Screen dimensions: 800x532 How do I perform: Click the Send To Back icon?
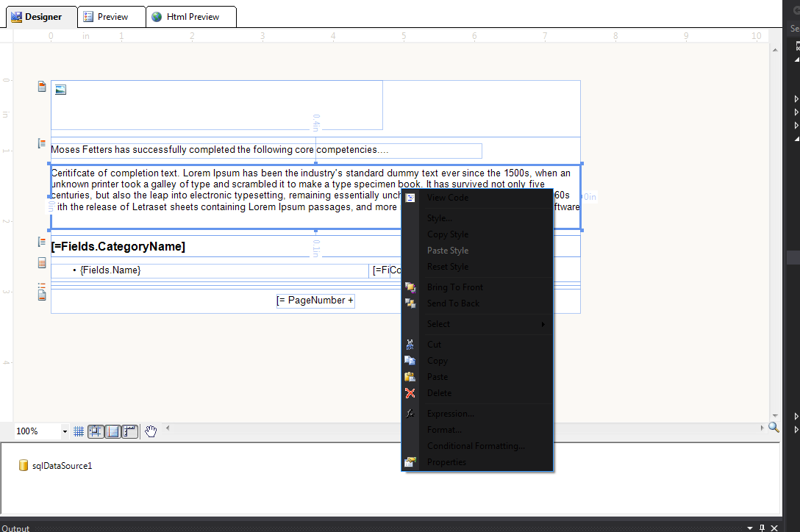coord(410,303)
